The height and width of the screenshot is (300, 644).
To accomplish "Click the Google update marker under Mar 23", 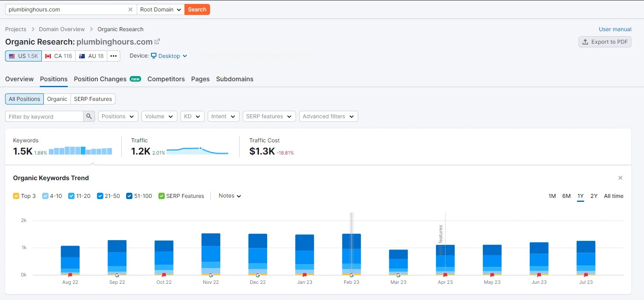I will pos(398,275).
